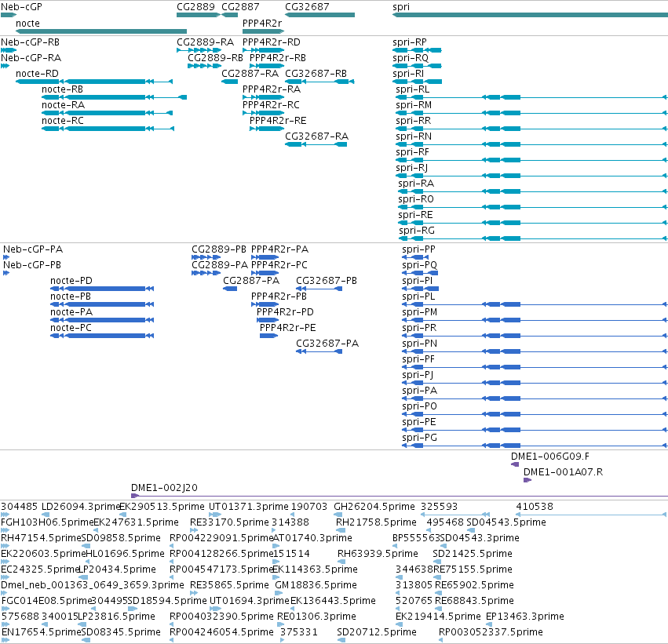Select the spri-RQ transcript label
668x644 pixels.
pyautogui.click(x=411, y=58)
